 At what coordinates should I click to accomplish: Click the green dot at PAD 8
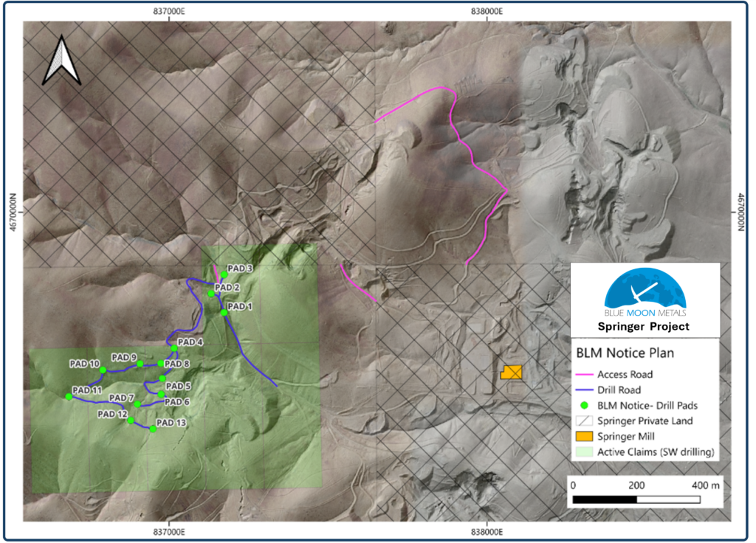160,363
